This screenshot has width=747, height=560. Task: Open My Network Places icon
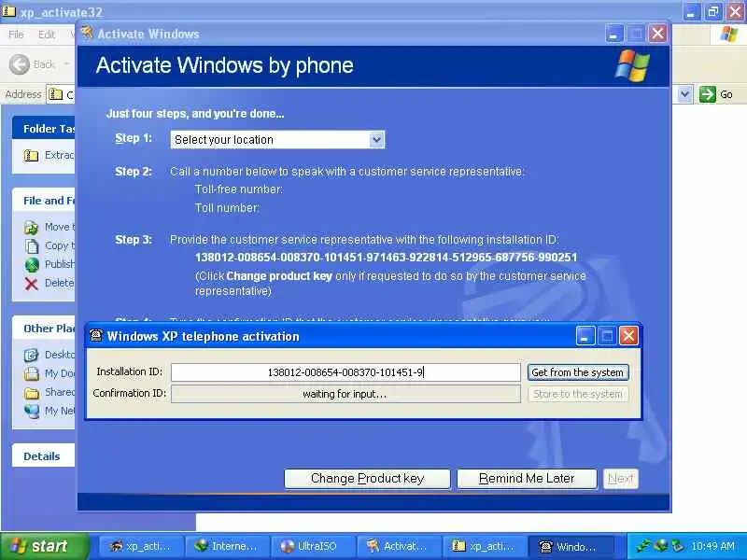32,411
